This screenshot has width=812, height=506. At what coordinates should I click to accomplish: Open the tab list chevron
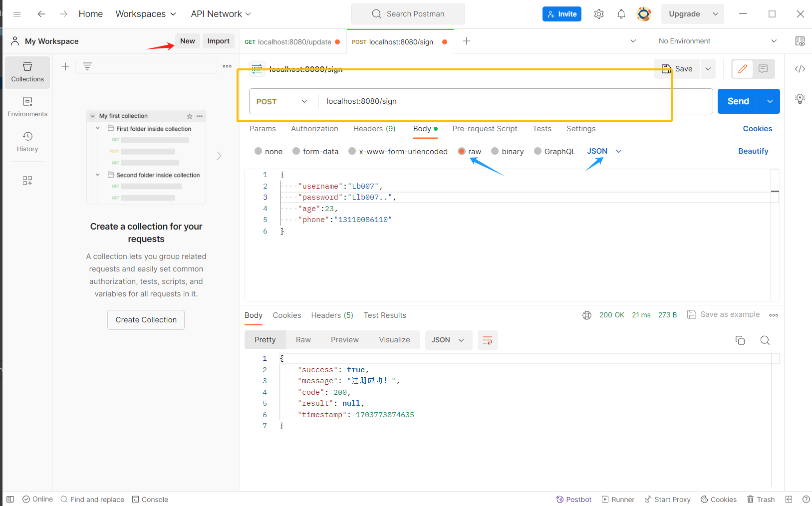(633, 41)
